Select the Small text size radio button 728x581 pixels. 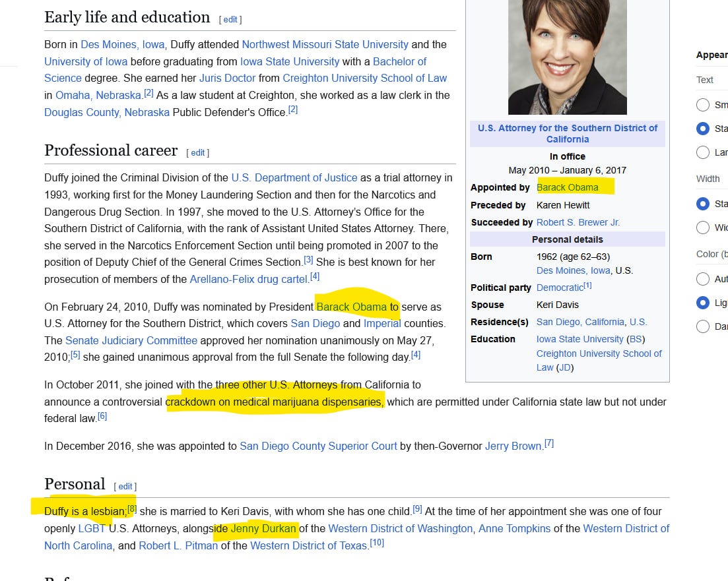[x=702, y=105]
